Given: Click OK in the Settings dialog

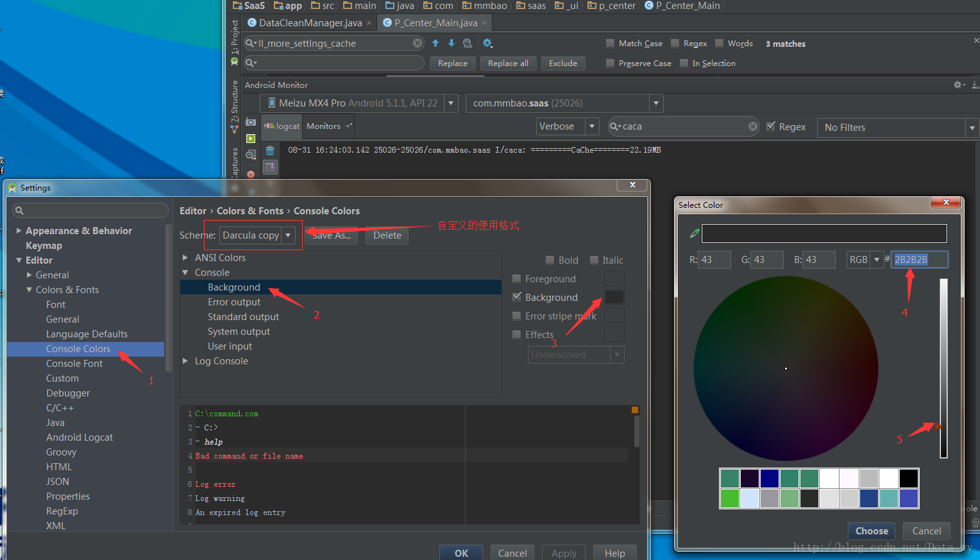Looking at the screenshot, I should point(461,553).
